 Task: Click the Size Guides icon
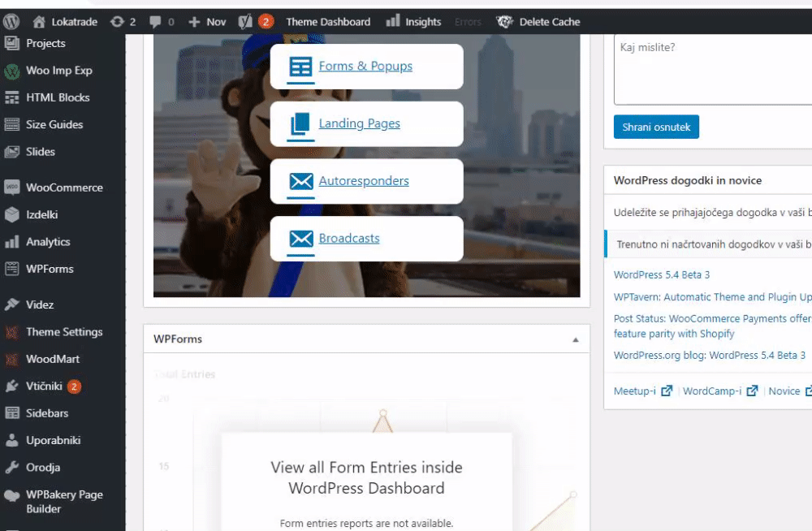(12, 125)
